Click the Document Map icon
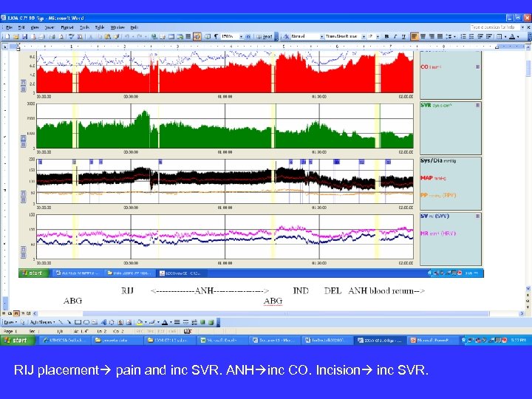The height and width of the screenshot is (399, 532). [208, 36]
